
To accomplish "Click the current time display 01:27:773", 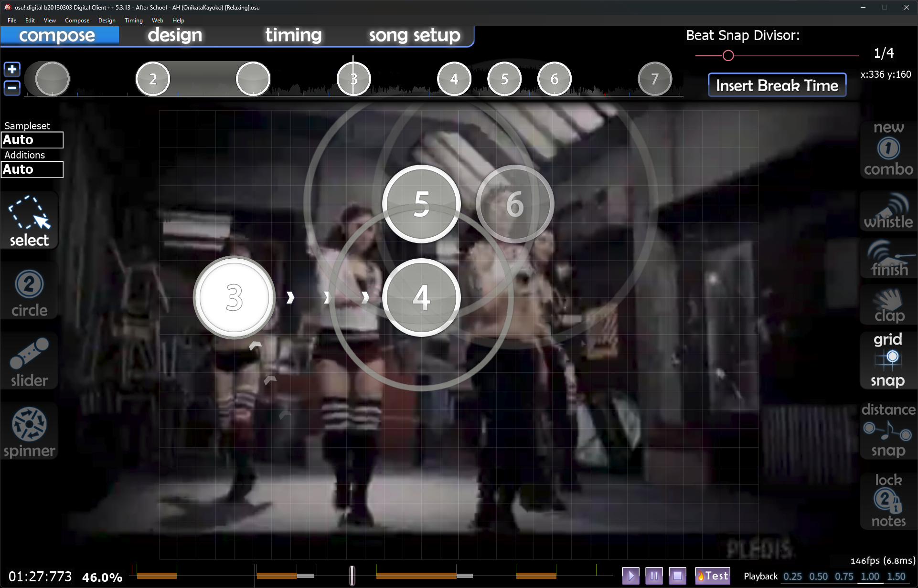I will pos(40,577).
